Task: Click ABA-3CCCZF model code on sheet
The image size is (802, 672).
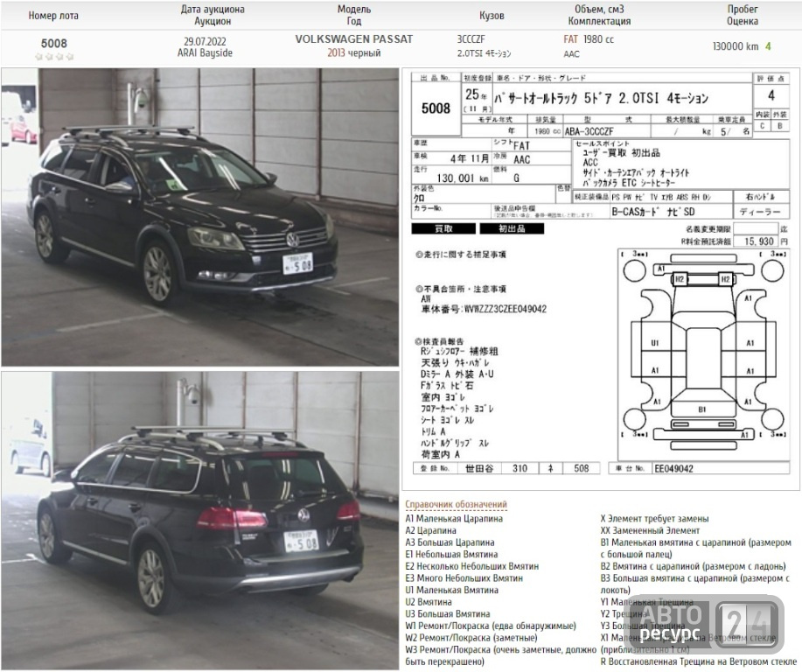Action: pyautogui.click(x=589, y=131)
